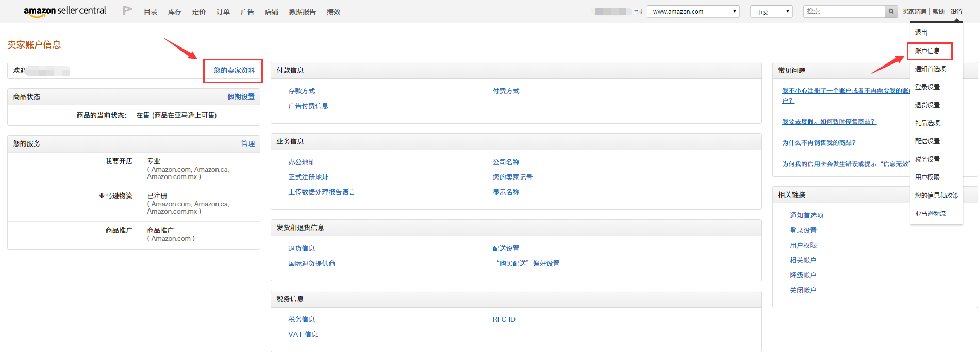Open the 公司名称 link
This screenshot has width=980, height=355.
pos(506,162)
